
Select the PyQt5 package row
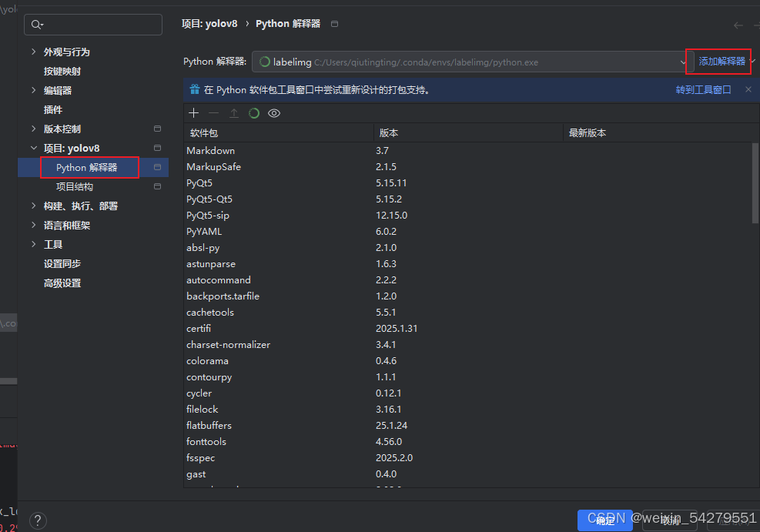[467, 183]
